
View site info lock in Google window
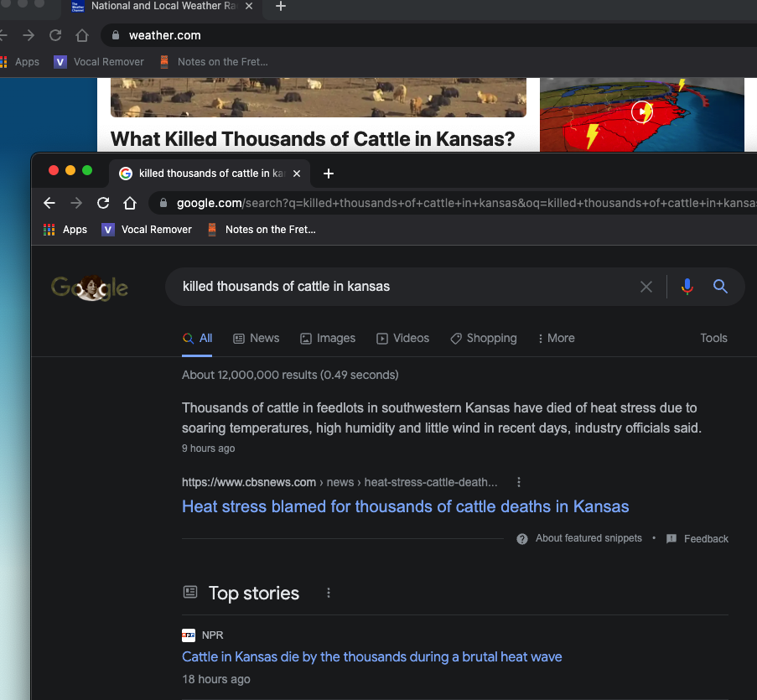click(163, 203)
